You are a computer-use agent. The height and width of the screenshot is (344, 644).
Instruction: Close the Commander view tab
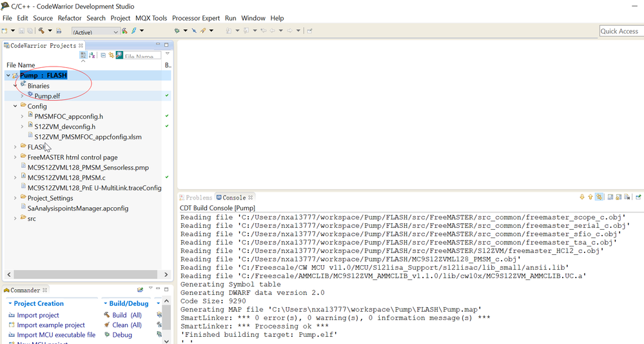coord(44,290)
